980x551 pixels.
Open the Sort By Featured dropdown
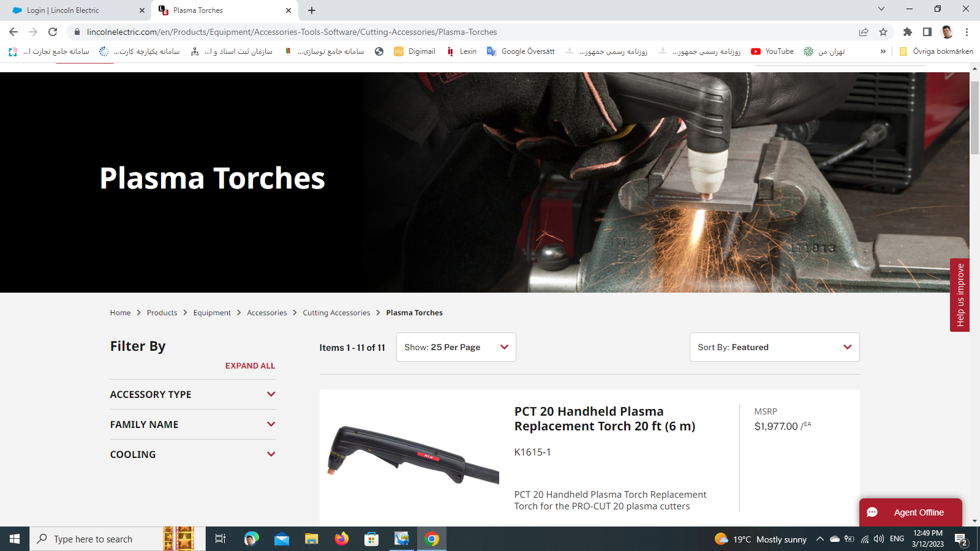(x=774, y=347)
